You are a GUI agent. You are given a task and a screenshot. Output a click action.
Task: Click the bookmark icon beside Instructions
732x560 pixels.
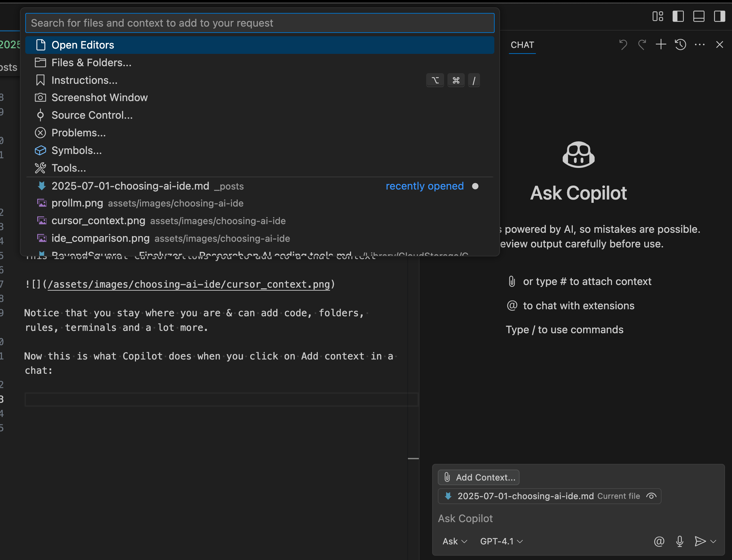pyautogui.click(x=40, y=80)
